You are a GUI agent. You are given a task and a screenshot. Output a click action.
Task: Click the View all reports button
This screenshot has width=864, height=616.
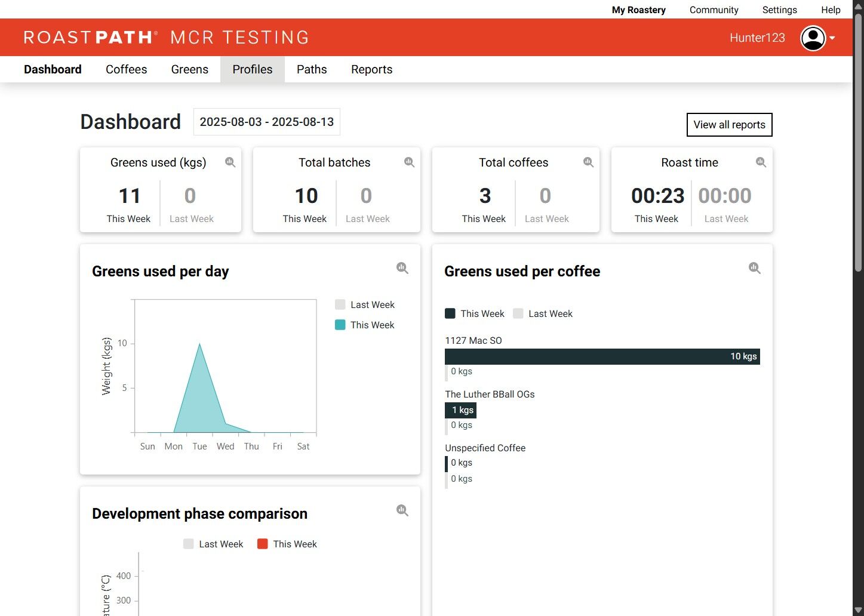730,125
